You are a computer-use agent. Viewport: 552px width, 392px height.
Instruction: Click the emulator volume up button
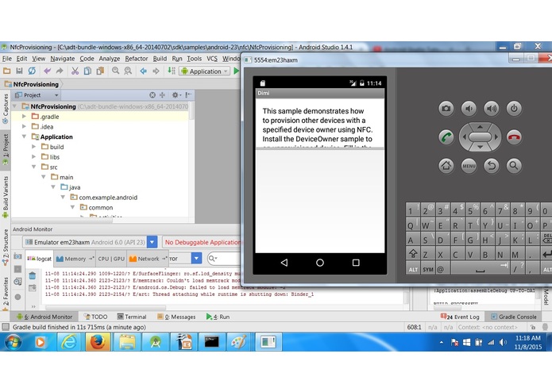tap(491, 108)
